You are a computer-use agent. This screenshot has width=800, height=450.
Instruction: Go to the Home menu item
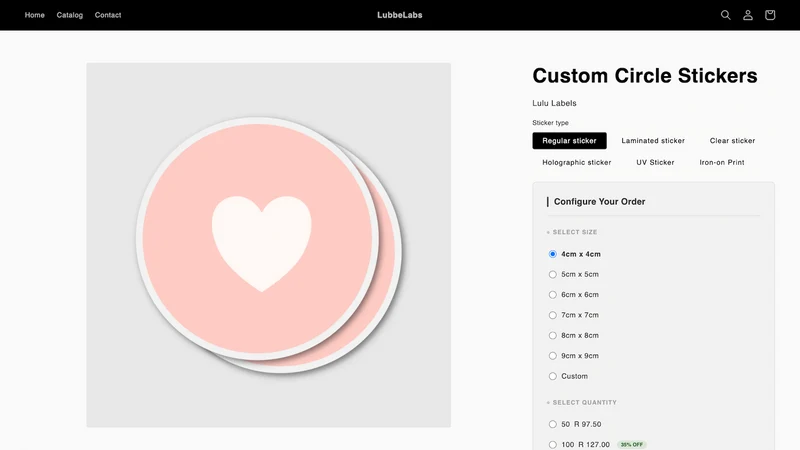[35, 15]
